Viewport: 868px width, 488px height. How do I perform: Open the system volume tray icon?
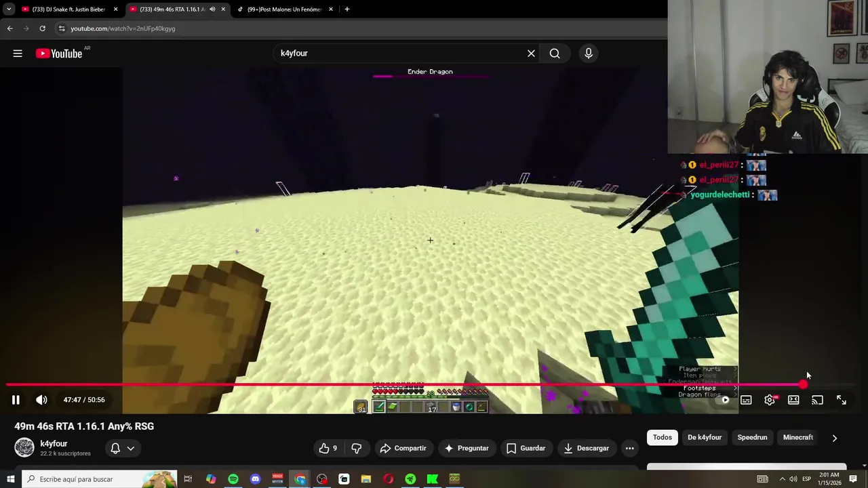coord(793,479)
